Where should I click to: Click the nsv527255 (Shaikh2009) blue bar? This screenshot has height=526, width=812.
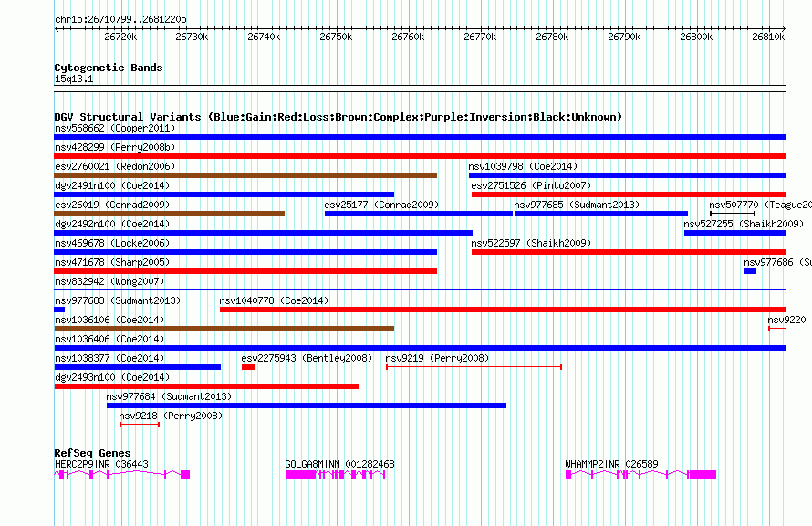pyautogui.click(x=735, y=233)
